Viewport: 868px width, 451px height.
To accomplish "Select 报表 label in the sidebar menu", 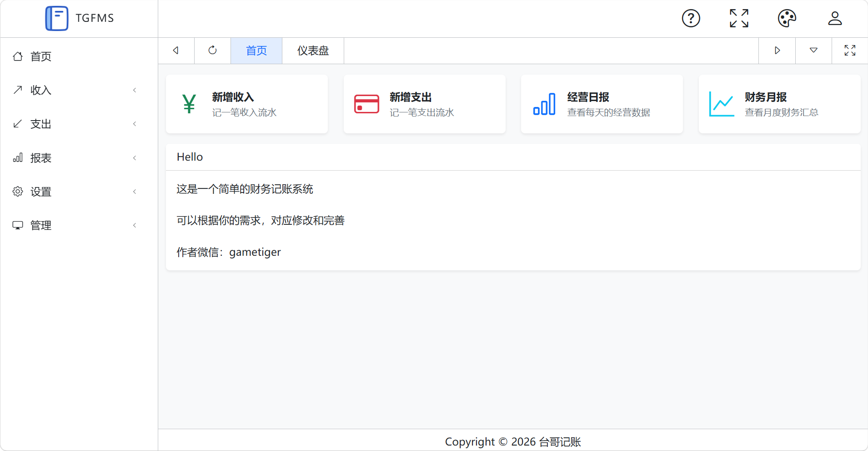I will tap(41, 158).
